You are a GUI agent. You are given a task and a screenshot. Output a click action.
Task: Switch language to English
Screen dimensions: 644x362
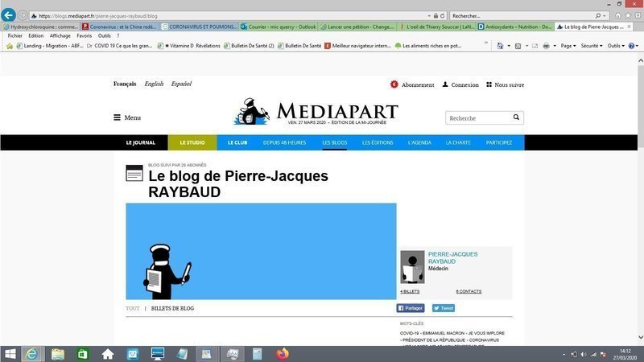point(153,84)
